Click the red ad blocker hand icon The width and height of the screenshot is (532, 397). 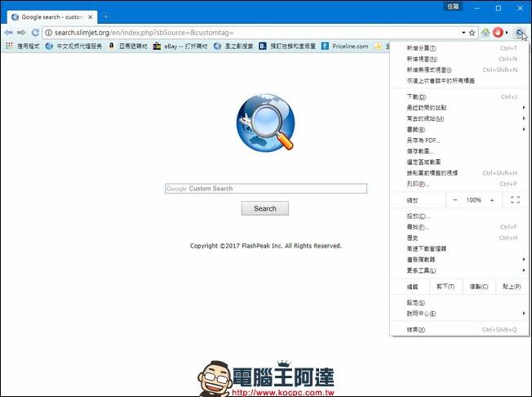498,33
